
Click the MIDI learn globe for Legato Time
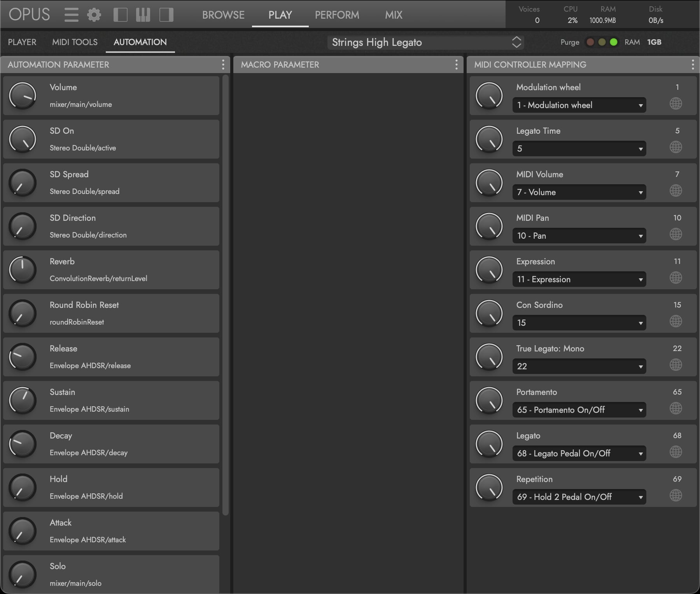point(676,147)
